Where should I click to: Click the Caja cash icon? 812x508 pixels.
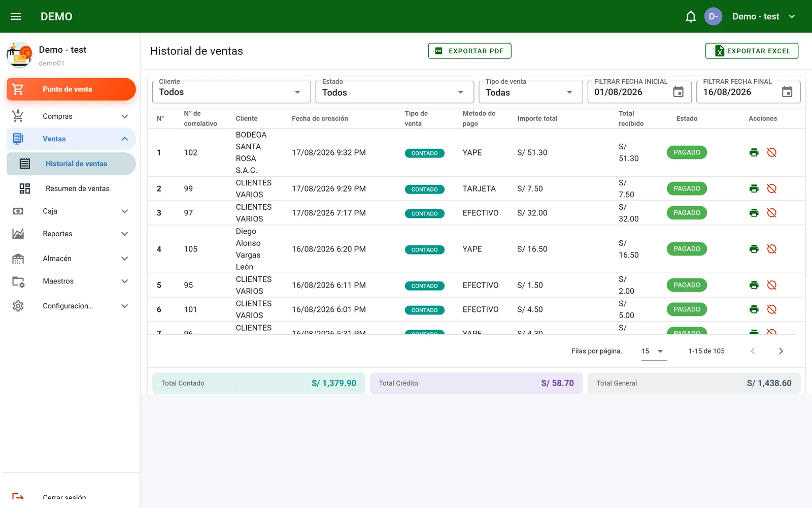[x=18, y=211]
